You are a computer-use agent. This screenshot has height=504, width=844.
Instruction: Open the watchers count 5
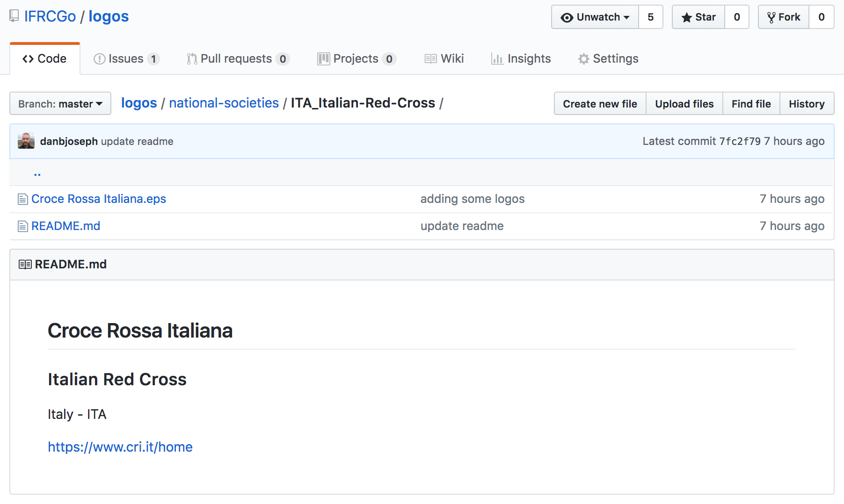[x=651, y=17]
